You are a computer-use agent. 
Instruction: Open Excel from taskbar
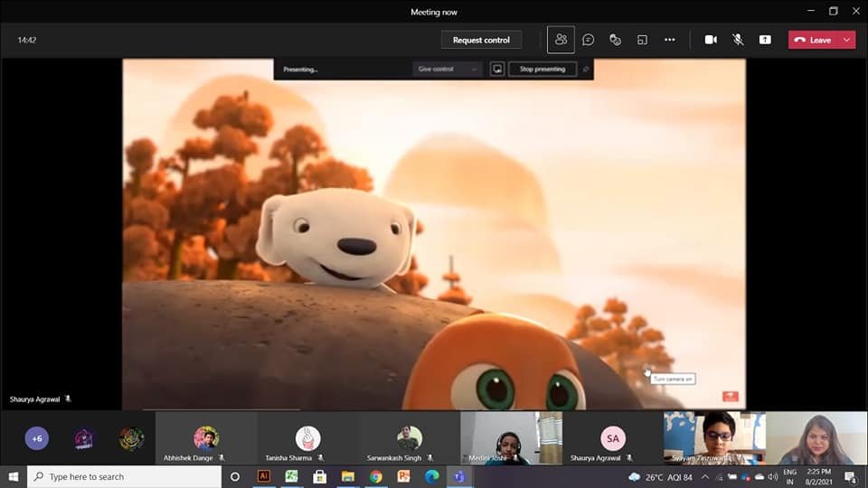(292, 476)
